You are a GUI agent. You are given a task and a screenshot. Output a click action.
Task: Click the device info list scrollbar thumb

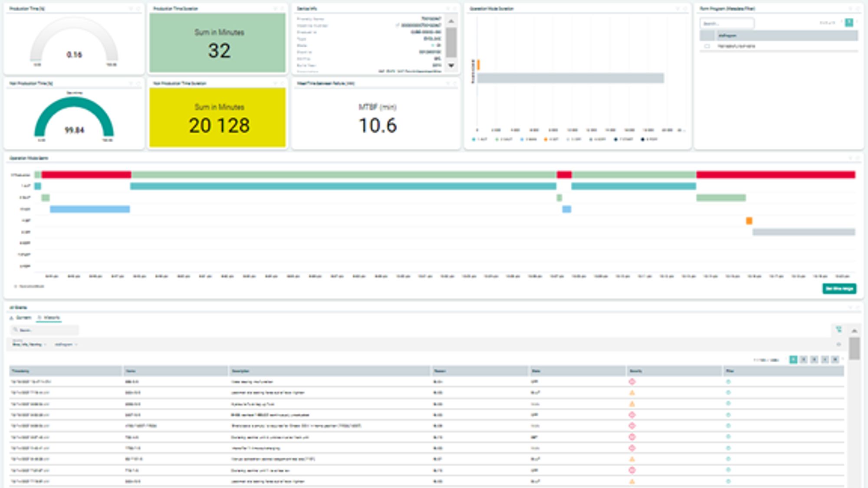coord(451,43)
